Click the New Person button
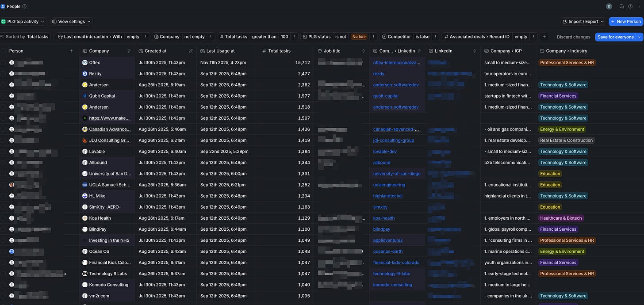644x305 pixels. 625,21
